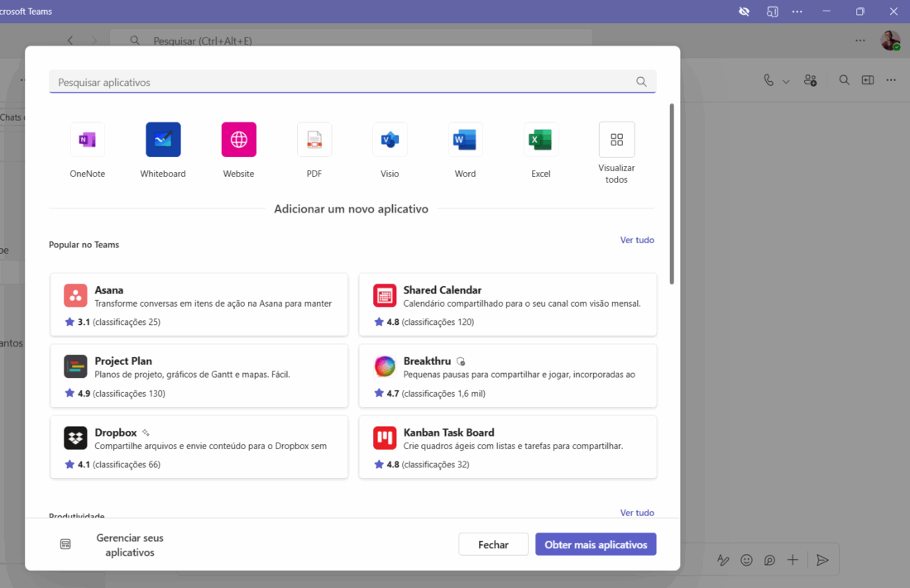Search in chat with magnifier icon
This screenshot has height=588, width=910.
point(845,80)
